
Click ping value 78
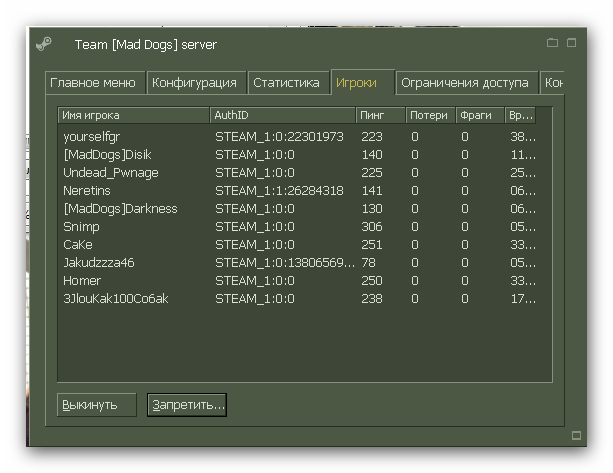368,262
